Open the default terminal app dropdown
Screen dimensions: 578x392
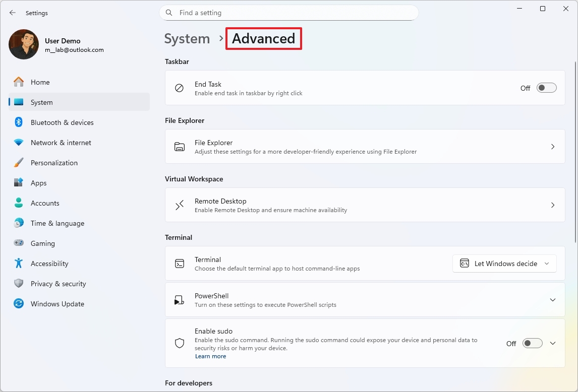tap(504, 264)
